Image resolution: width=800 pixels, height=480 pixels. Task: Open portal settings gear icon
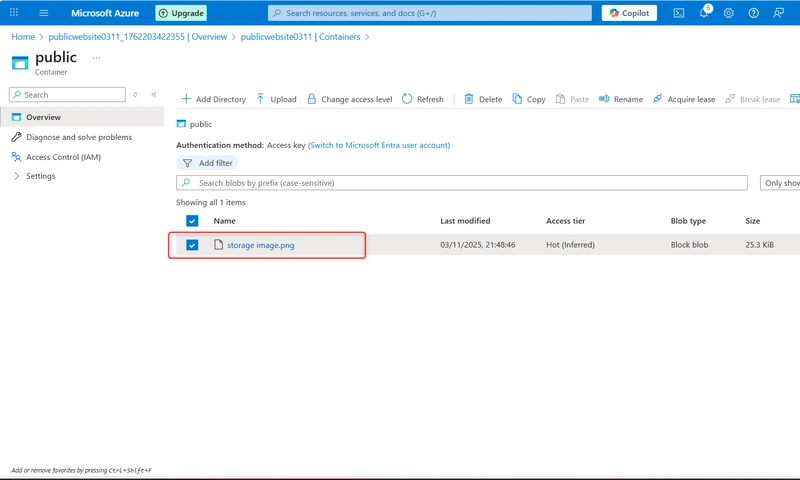(729, 13)
